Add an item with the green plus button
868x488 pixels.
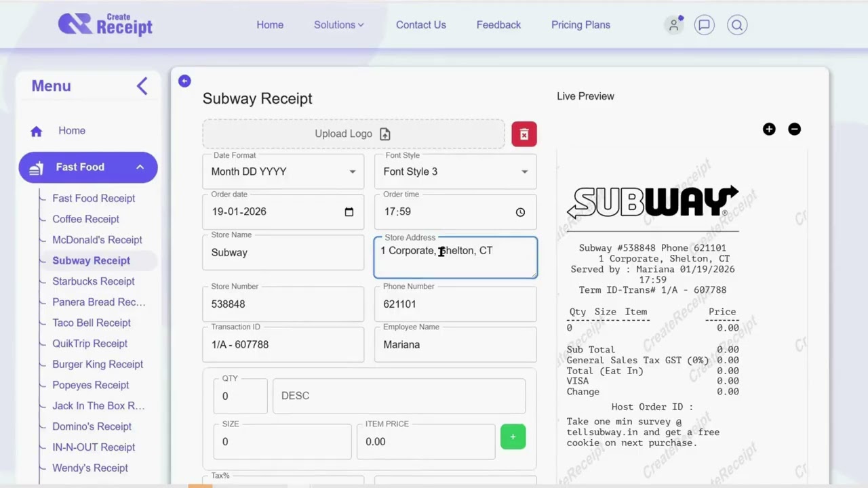(x=513, y=437)
